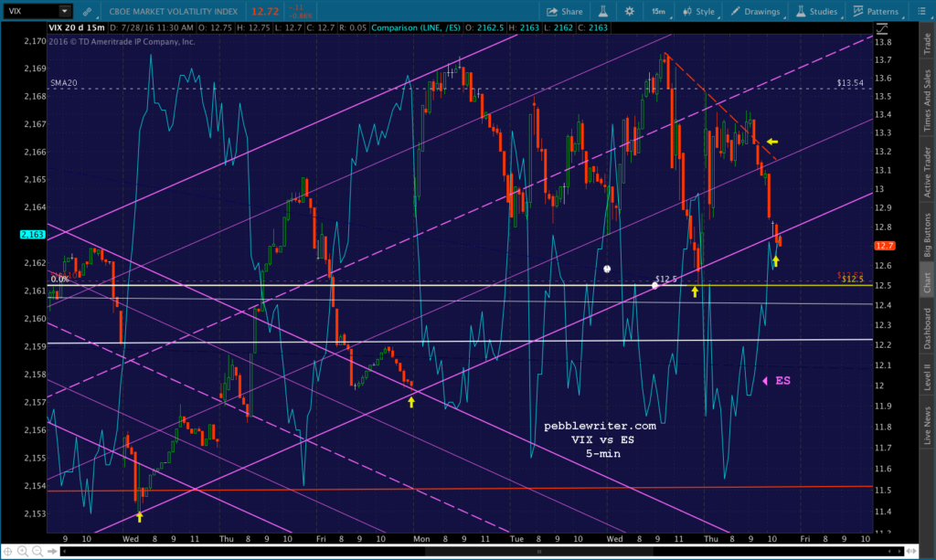Click the scrollbar left arrow at far left

point(65,552)
